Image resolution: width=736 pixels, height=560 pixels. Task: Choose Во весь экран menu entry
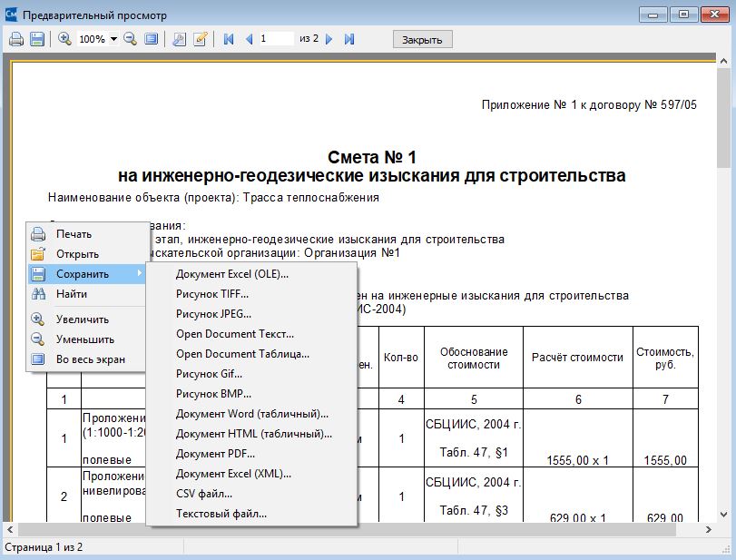[x=86, y=359]
